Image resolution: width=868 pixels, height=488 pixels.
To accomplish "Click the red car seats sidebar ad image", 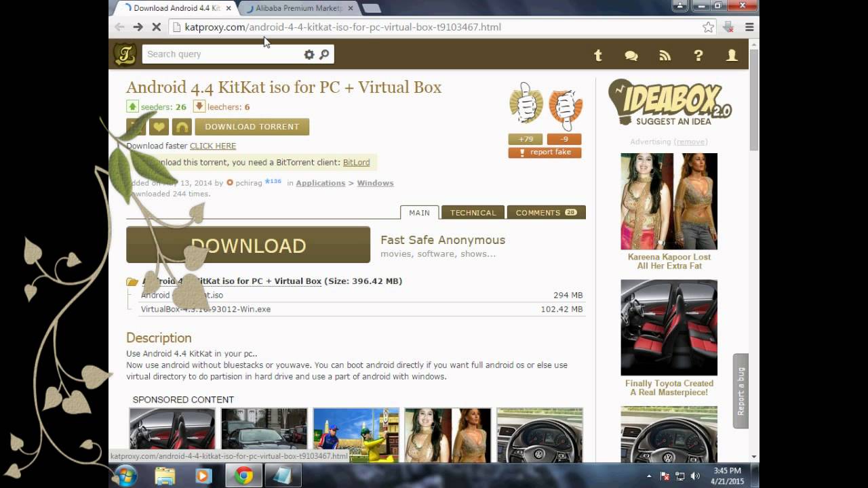I will (669, 327).
